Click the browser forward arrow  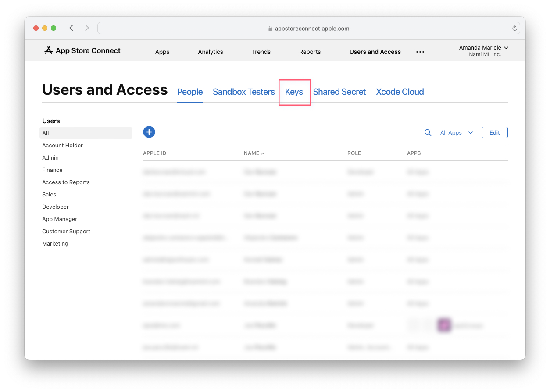click(x=87, y=28)
